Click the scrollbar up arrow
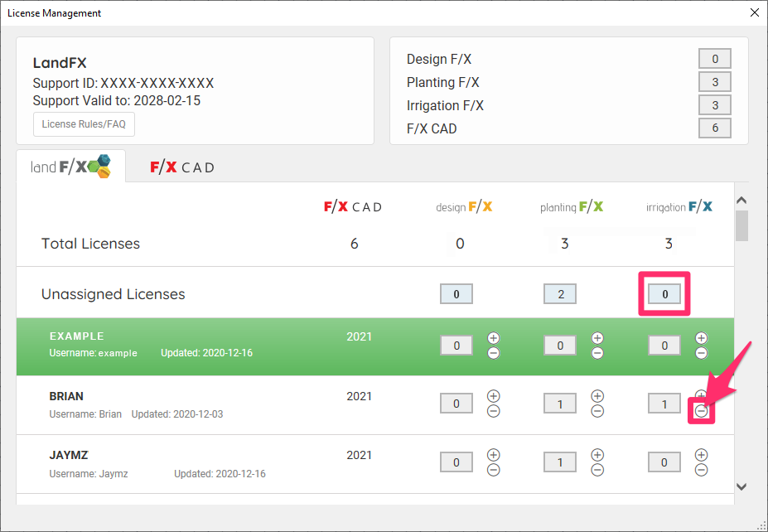This screenshot has height=532, width=768. (x=741, y=200)
